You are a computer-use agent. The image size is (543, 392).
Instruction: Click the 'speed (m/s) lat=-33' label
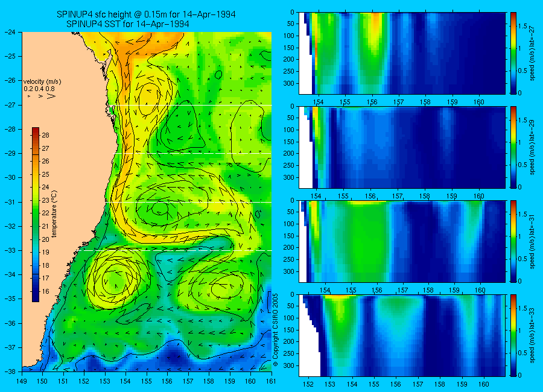[x=532, y=337]
